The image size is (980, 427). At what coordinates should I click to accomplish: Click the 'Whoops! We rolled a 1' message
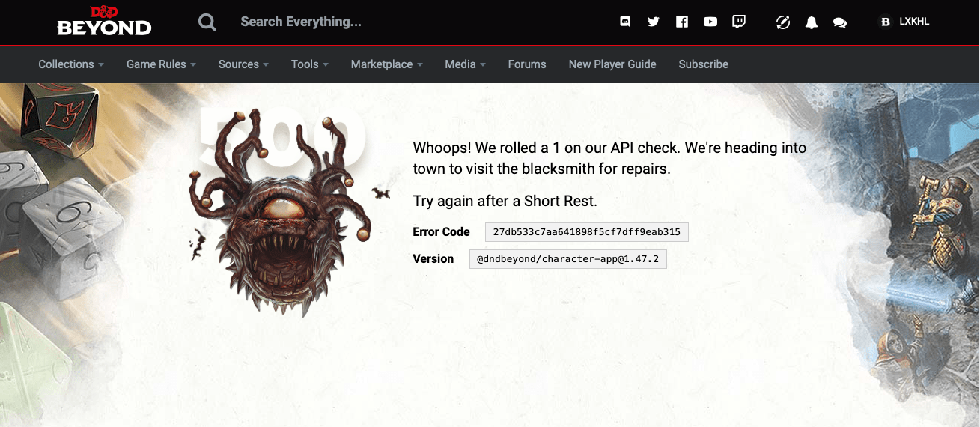(609, 158)
